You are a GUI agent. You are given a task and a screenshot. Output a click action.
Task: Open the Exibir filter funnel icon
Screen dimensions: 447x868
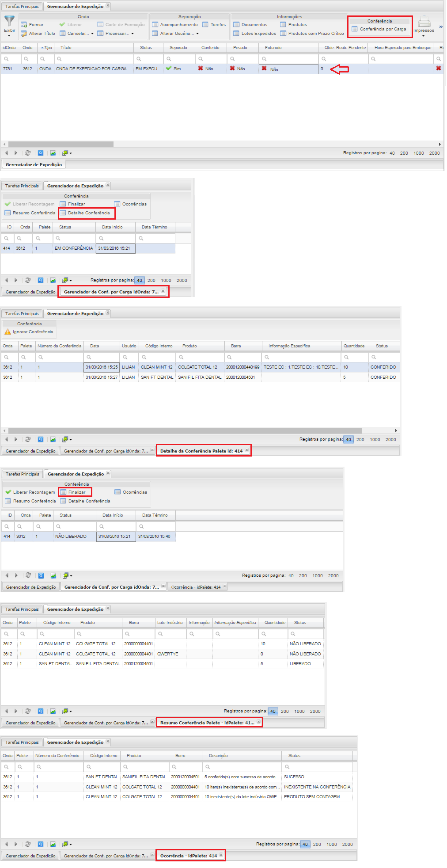(9, 26)
